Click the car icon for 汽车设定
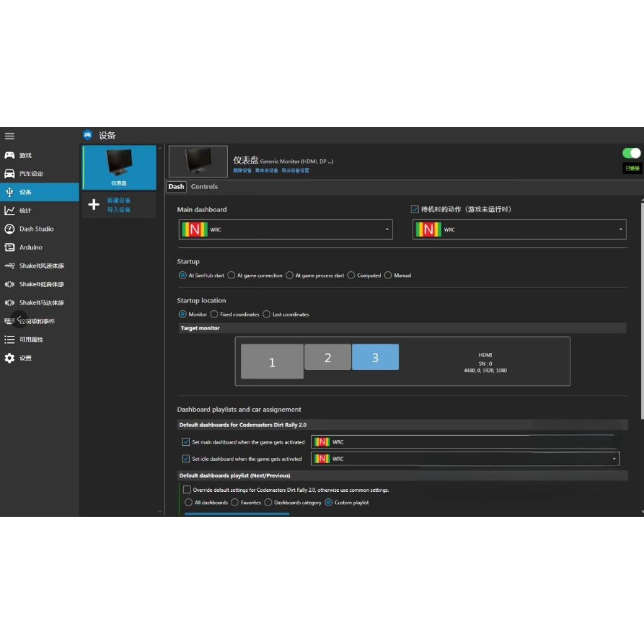The width and height of the screenshot is (644, 644). pos(9,174)
